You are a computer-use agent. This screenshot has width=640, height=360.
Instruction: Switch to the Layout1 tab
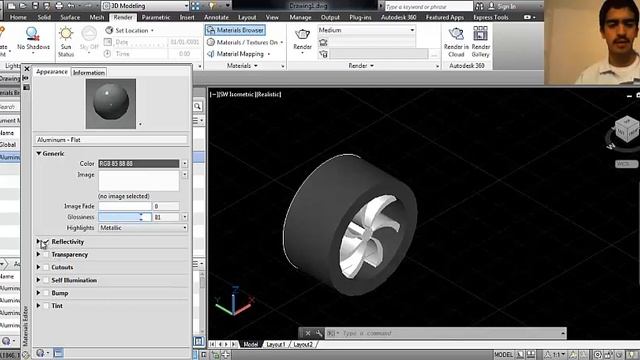(x=276, y=344)
